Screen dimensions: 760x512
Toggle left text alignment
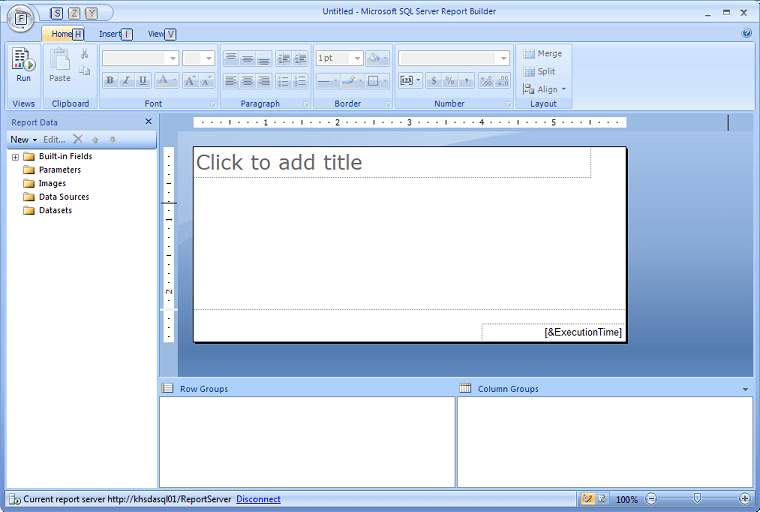pyautogui.click(x=231, y=80)
